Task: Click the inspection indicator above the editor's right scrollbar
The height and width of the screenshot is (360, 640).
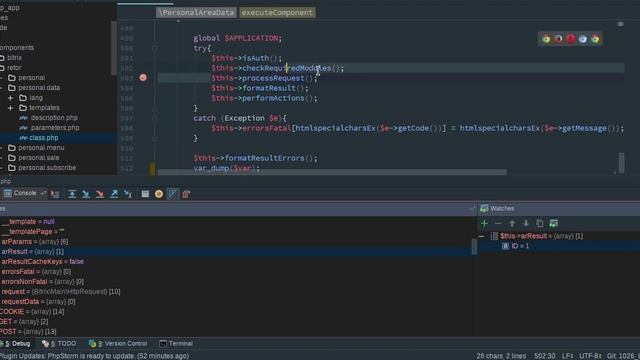Action: point(620,24)
